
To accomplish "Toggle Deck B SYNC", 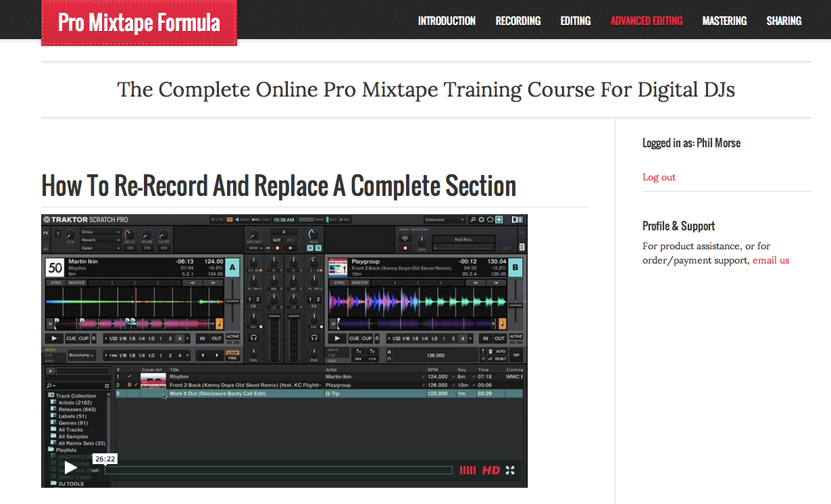I will tap(338, 283).
